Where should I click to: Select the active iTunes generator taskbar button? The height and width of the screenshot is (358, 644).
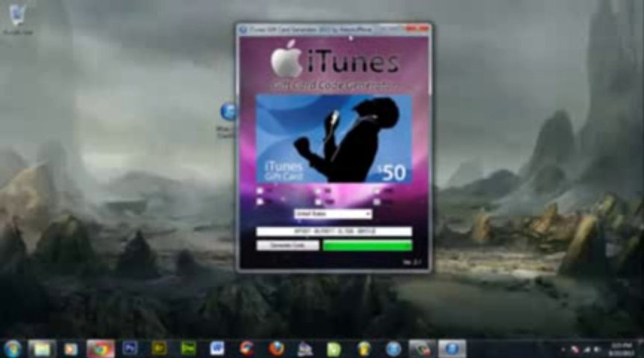[x=452, y=349]
